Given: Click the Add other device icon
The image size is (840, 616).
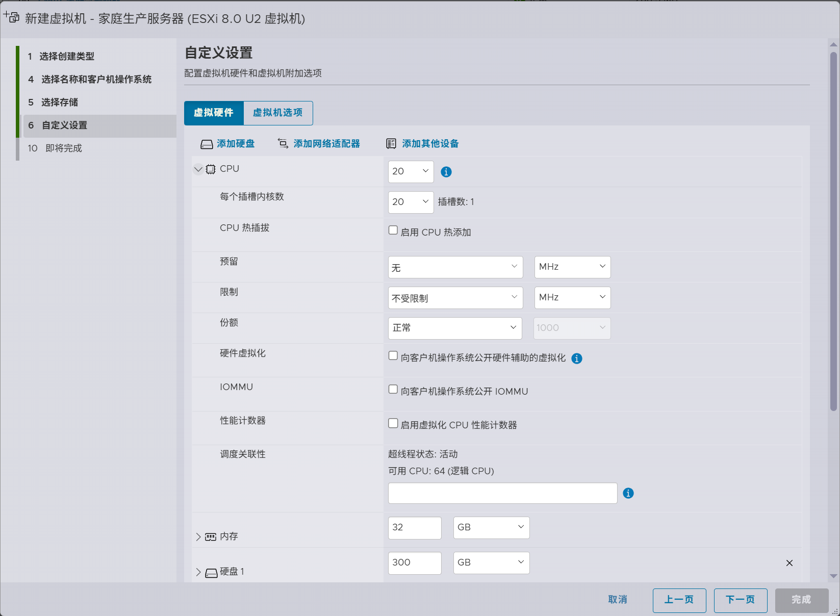Looking at the screenshot, I should tap(391, 144).
